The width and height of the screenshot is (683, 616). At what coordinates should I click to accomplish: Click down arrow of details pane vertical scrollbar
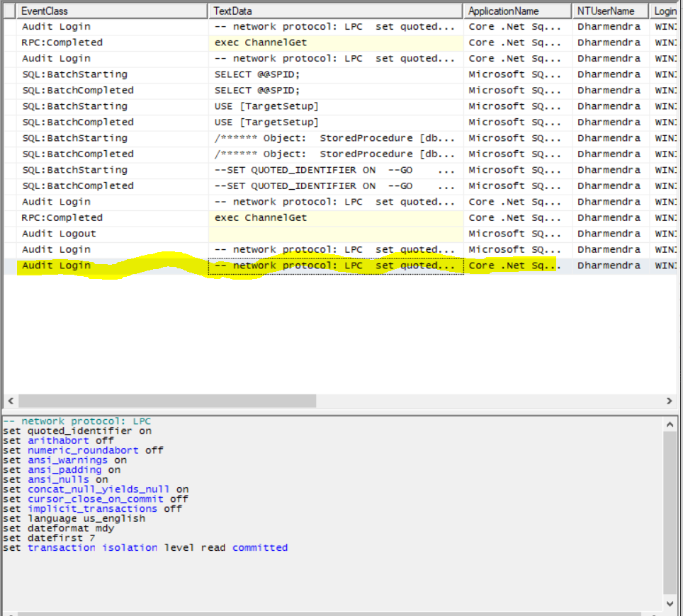tap(670, 603)
